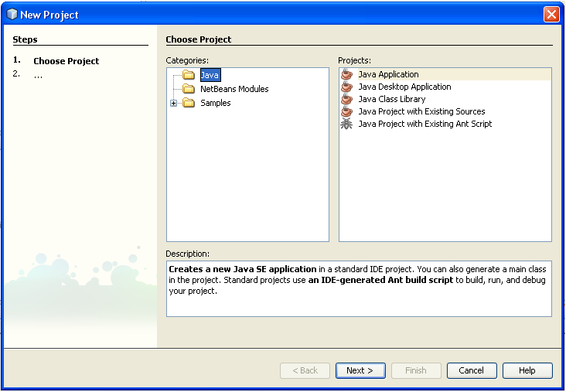Click the Java Application coffee cup icon
Screen dimensions: 566x392
[x=346, y=74]
